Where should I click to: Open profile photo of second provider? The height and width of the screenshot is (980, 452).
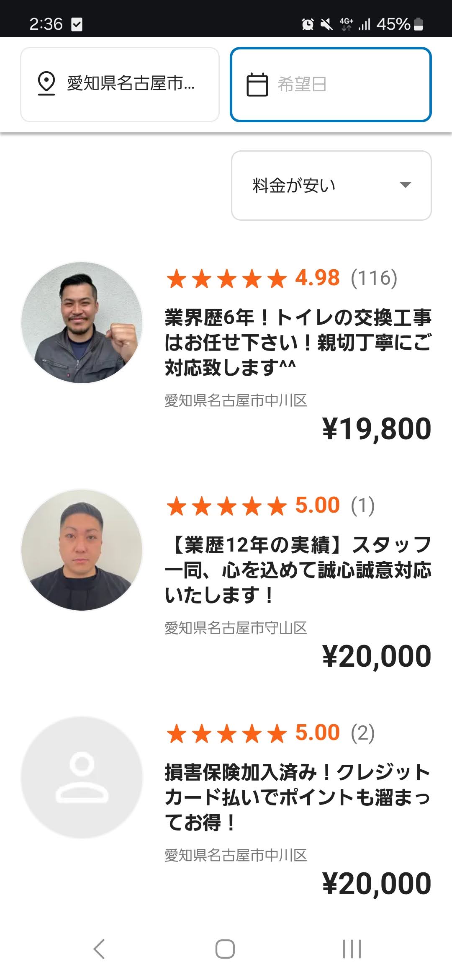coord(82,550)
